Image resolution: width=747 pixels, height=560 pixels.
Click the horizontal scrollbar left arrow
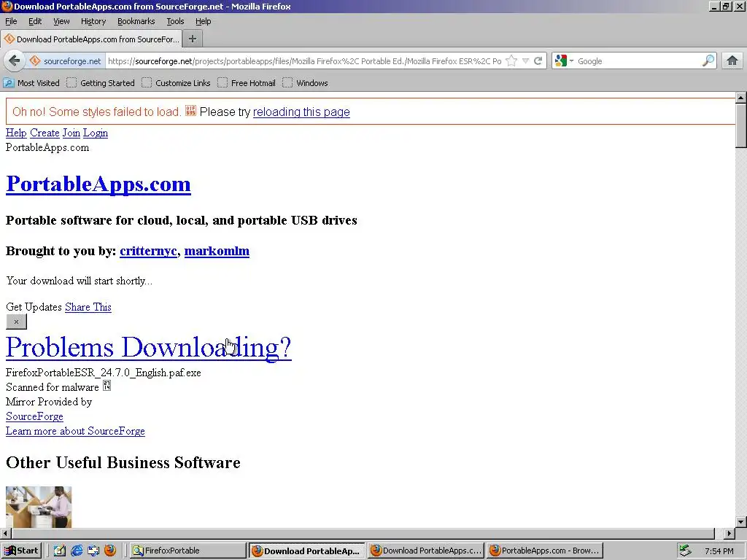pyautogui.click(x=6, y=533)
